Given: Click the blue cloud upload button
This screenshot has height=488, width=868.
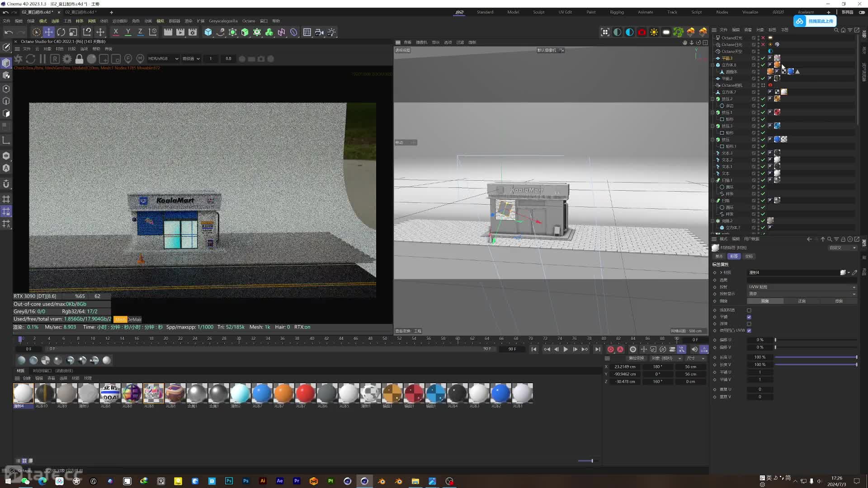Looking at the screenshot, I should (815, 21).
